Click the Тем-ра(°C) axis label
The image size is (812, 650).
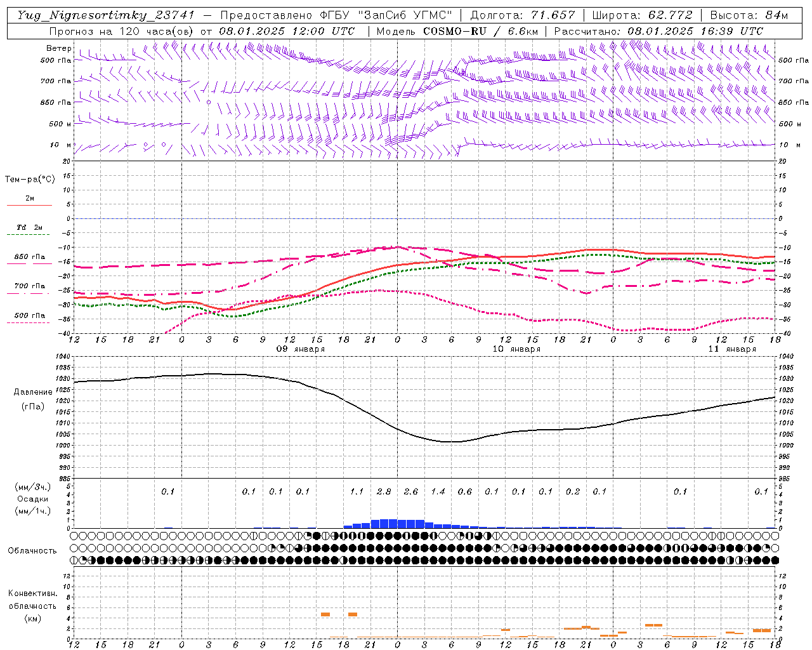click(30, 180)
